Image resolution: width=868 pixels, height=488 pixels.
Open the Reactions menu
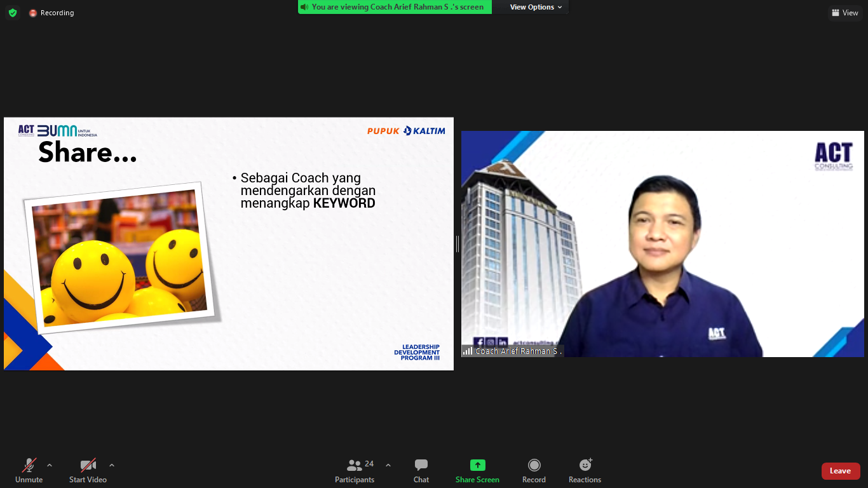point(585,470)
